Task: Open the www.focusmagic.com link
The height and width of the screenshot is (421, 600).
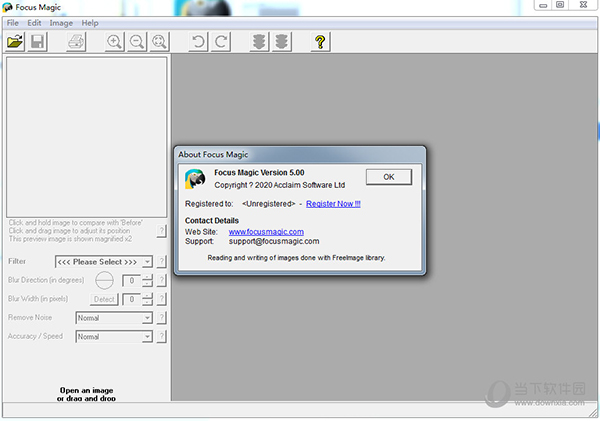Action: pos(266,232)
